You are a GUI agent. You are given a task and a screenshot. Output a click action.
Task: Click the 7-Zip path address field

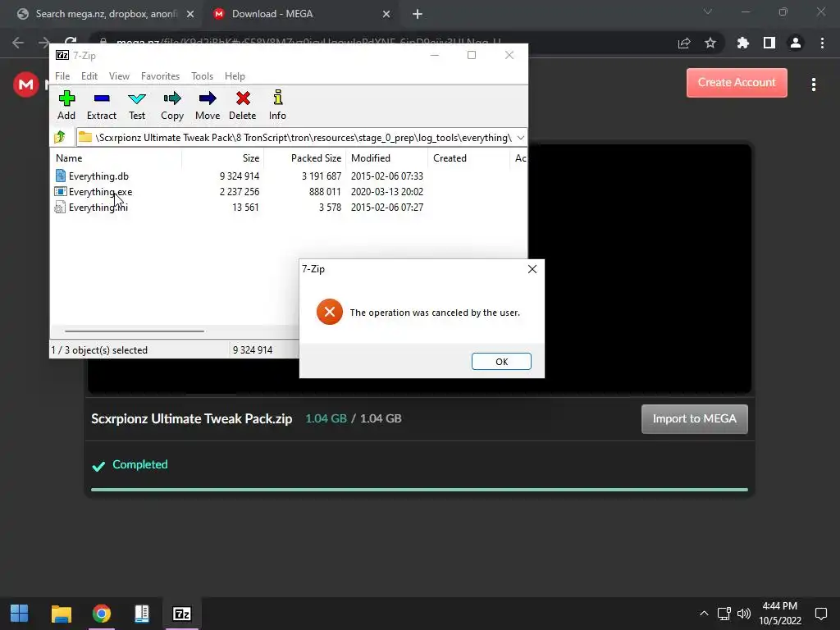click(x=302, y=138)
